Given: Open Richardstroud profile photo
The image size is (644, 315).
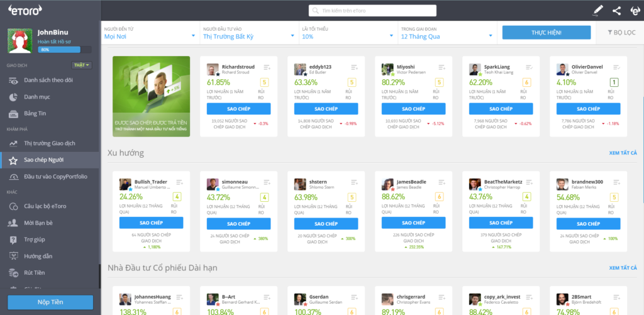Looking at the screenshot, I should coord(213,69).
